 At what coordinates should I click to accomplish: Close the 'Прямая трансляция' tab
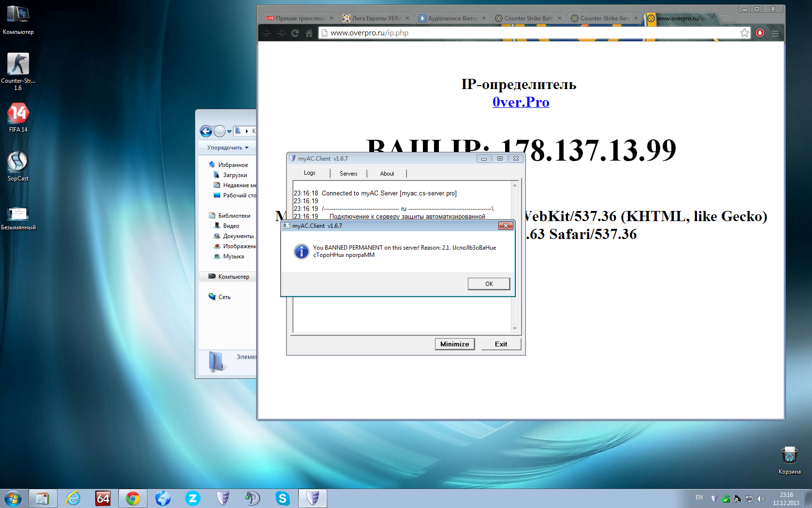[x=332, y=18]
